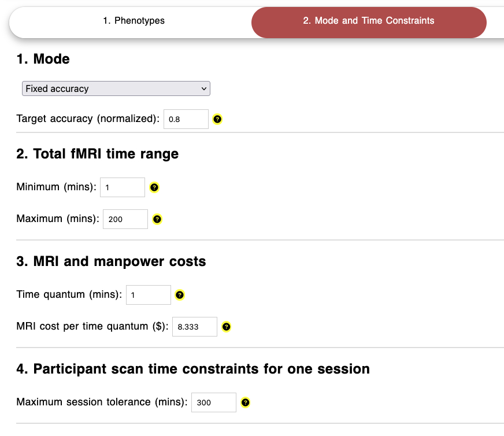The image size is (504, 436).
Task: Click help icon for MRI cost field
Action: point(227,327)
